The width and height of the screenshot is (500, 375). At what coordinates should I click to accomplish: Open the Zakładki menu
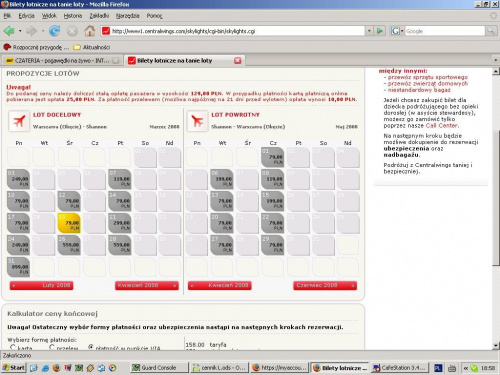pos(99,16)
